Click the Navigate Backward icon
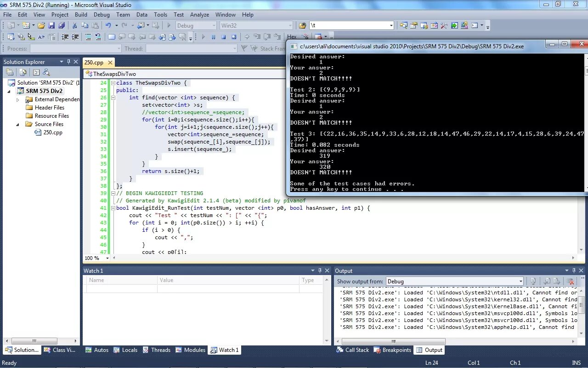Image resolution: width=588 pixels, height=368 pixels. [141, 25]
